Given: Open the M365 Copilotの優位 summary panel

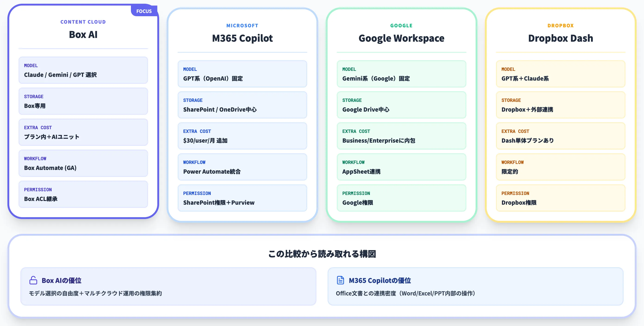Looking at the screenshot, I should [476, 286].
